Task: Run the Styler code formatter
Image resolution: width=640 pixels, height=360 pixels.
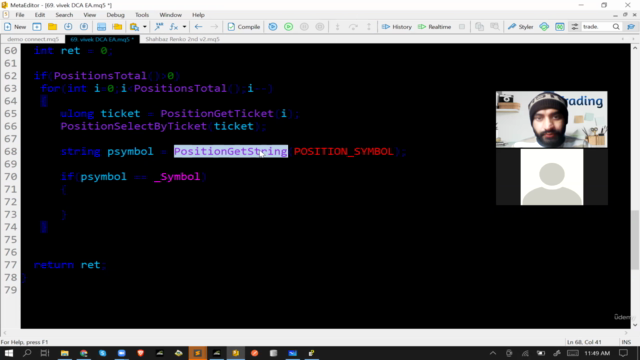Action: (520, 27)
